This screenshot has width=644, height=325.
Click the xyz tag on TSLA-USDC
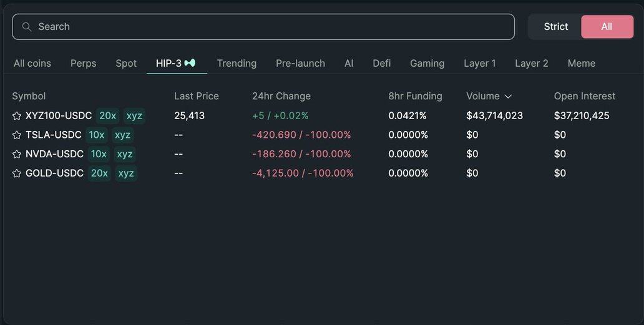point(122,135)
